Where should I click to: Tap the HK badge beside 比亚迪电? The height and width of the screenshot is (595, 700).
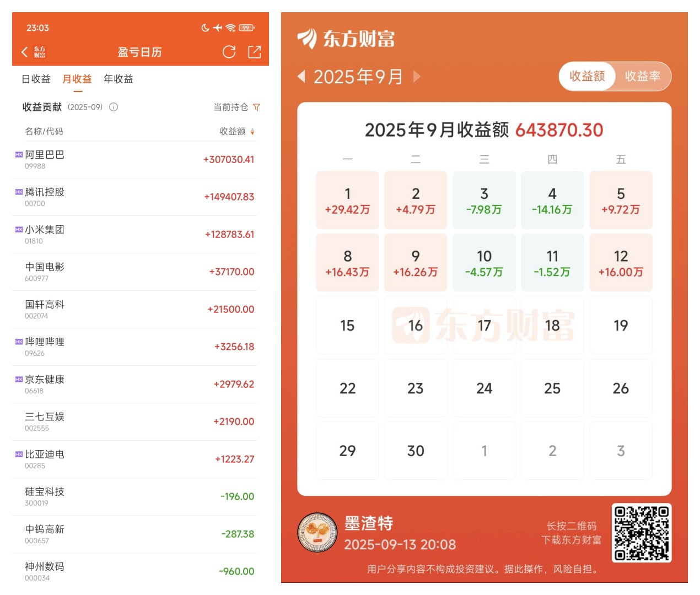[19, 455]
